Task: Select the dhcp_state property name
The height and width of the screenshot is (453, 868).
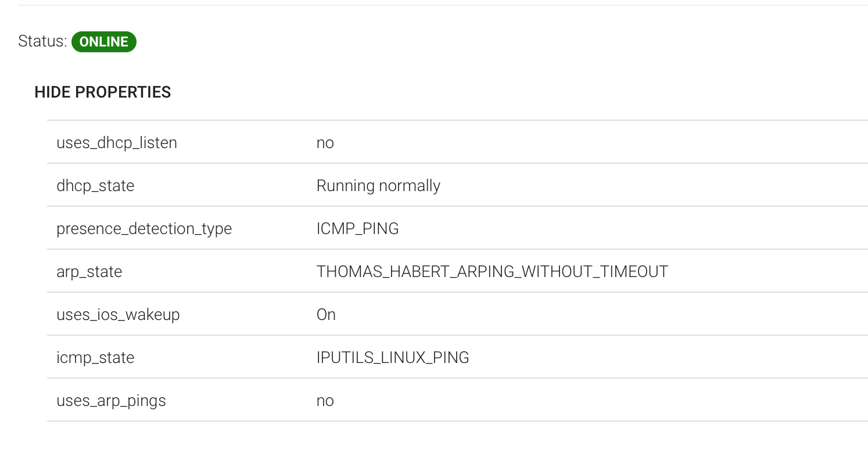Action: pos(95,186)
